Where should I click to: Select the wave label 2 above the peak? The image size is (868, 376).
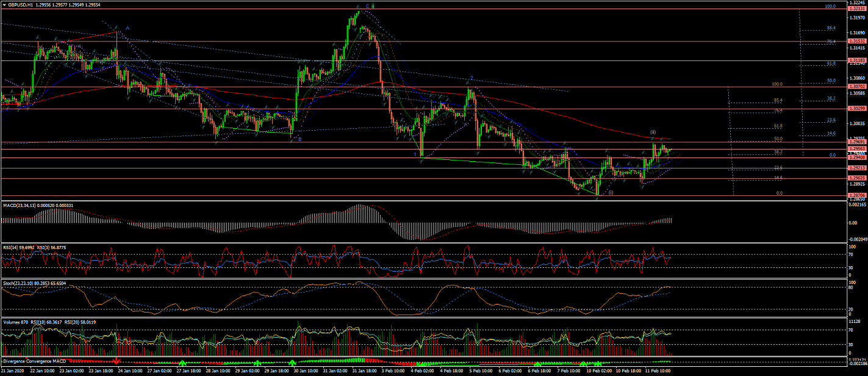pos(471,78)
